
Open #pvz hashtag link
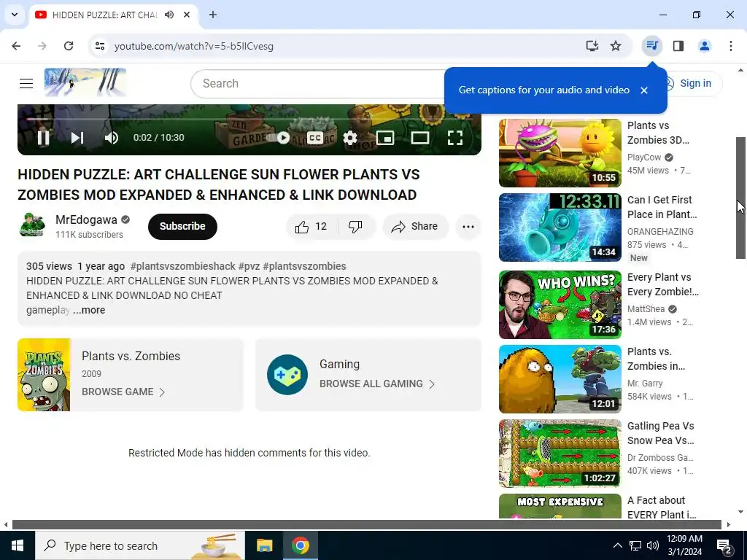coord(249,266)
